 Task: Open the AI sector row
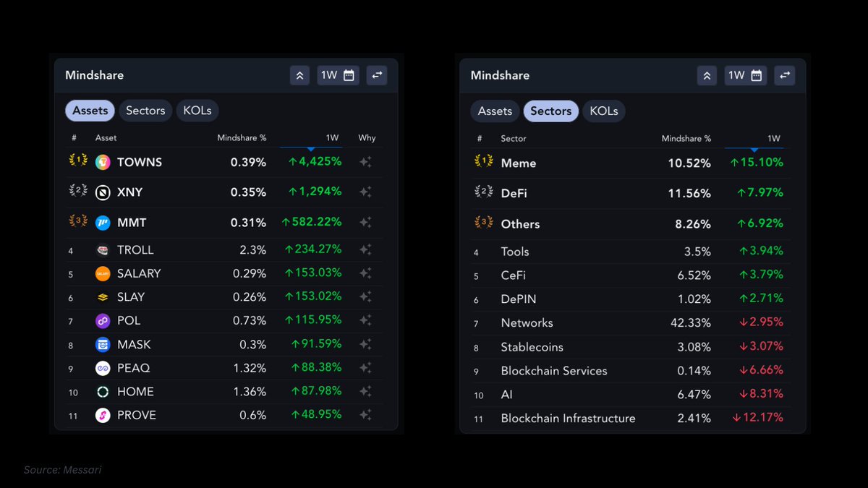(x=631, y=395)
